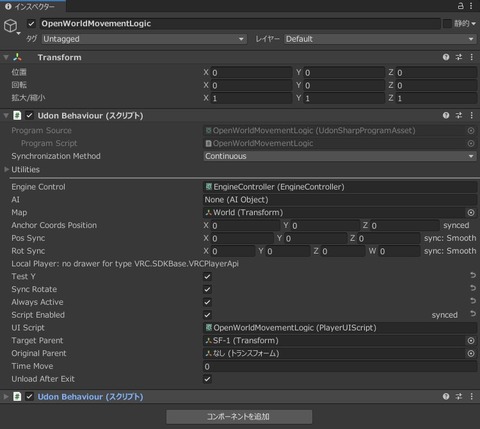Click Rotation Y field in Transform
The width and height of the screenshot is (480, 429).
tap(344, 85)
